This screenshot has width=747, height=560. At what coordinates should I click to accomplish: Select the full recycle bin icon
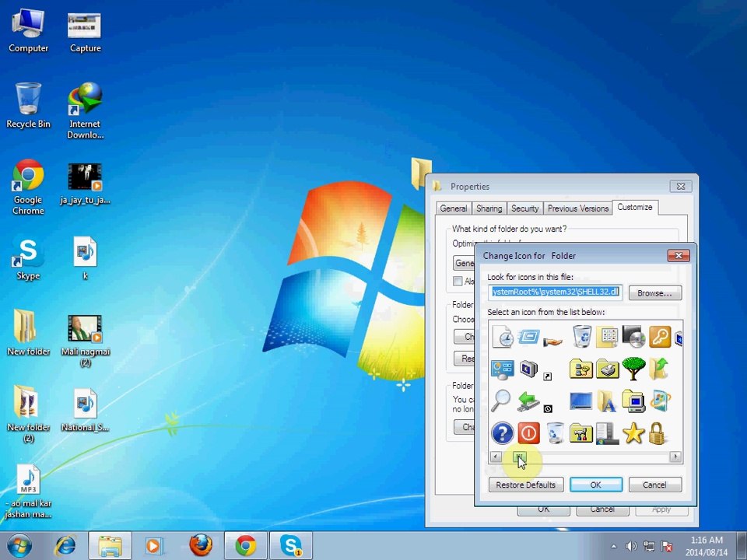point(581,337)
